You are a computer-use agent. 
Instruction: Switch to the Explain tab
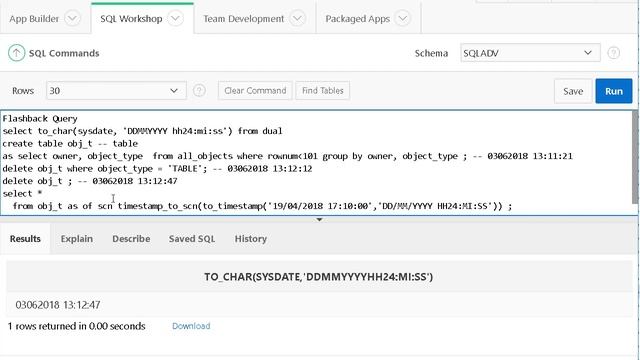[x=77, y=239]
